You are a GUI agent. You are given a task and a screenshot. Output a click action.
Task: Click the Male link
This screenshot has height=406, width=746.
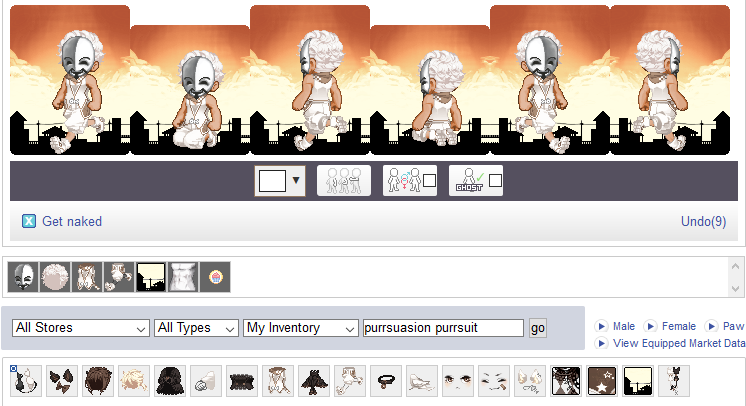point(624,326)
